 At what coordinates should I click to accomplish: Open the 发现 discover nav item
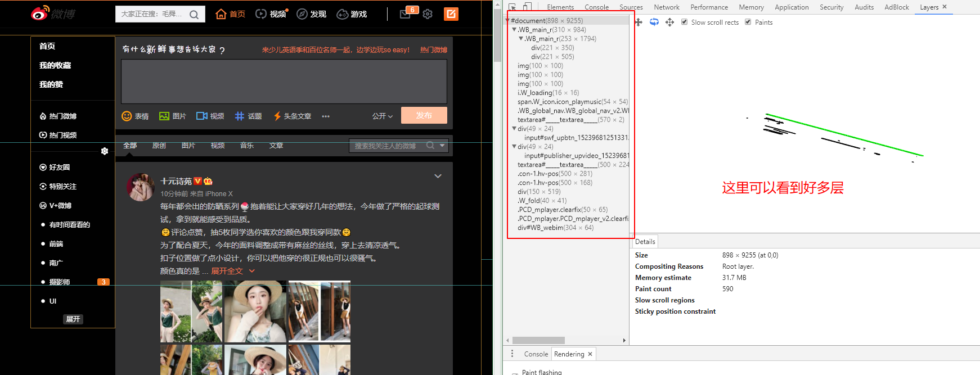click(x=312, y=14)
